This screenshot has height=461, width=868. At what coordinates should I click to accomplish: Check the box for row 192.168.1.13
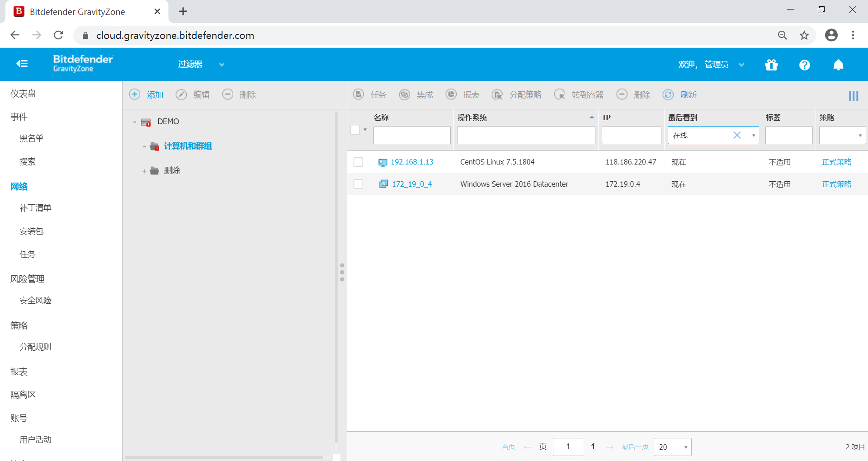tap(359, 162)
